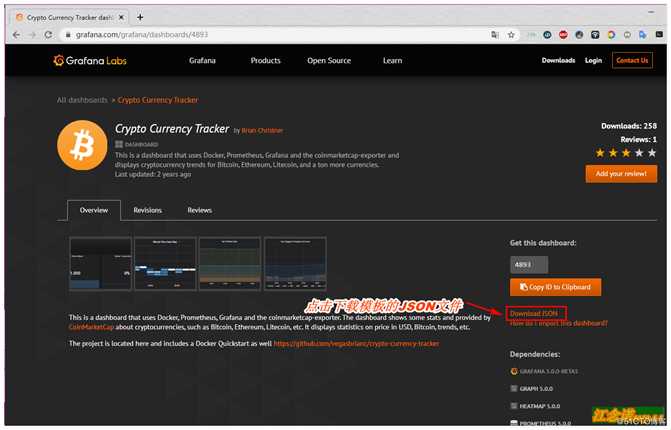Open the Open Source navigation menu
671x430 pixels.
pos(329,60)
